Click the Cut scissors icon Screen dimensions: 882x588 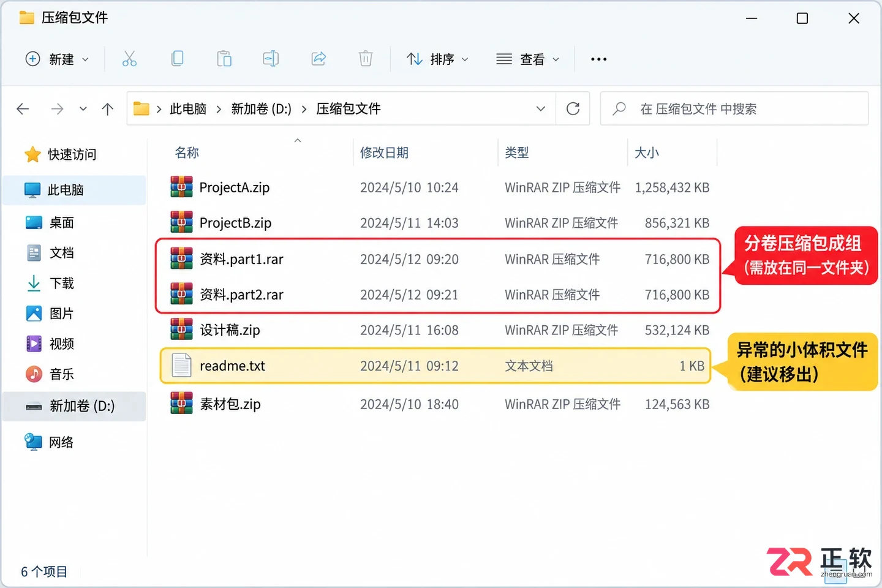(129, 59)
